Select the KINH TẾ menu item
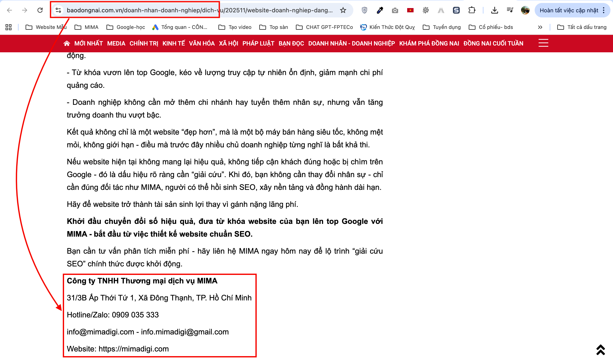The image size is (613, 364). 174,43
